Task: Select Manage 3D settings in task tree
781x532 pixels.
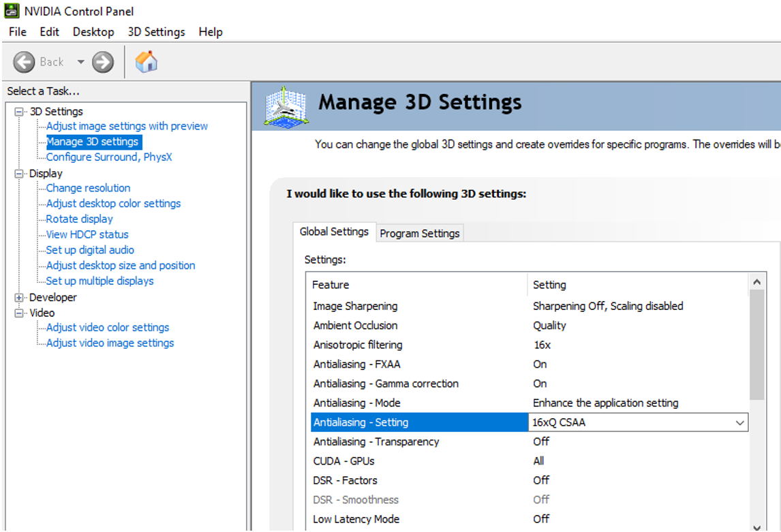Action: pos(93,142)
